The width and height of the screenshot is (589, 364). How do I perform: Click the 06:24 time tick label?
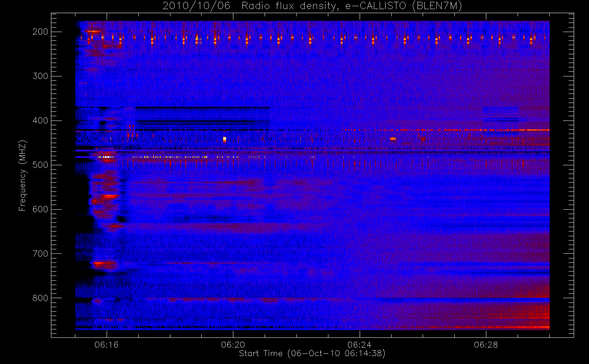click(359, 345)
